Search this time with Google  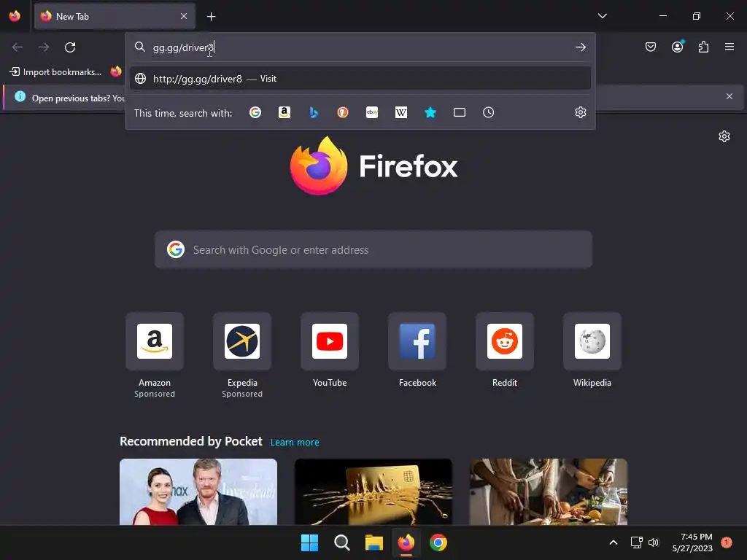tap(255, 112)
